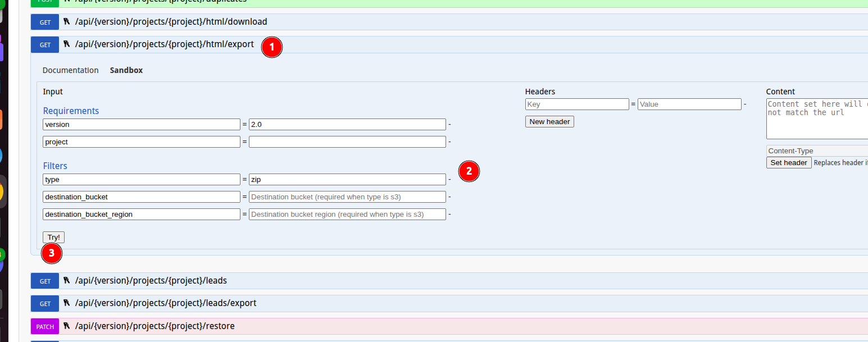Collapse the /projects/{project}/html/export endpoint path
Screen dimensions: 868x342
tap(164, 44)
